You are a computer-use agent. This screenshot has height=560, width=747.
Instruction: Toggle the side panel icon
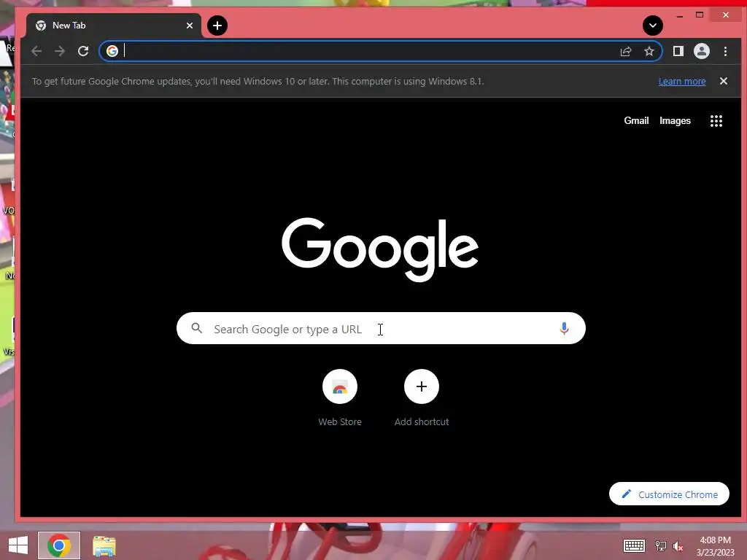678,51
